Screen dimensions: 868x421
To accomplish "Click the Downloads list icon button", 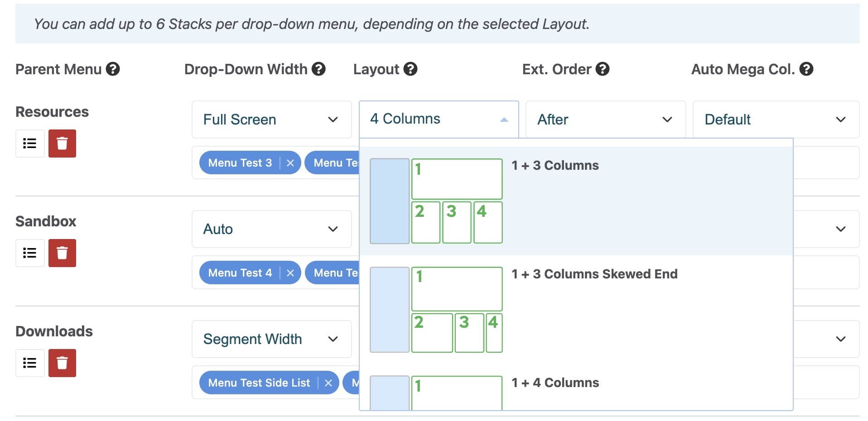I will click(30, 363).
